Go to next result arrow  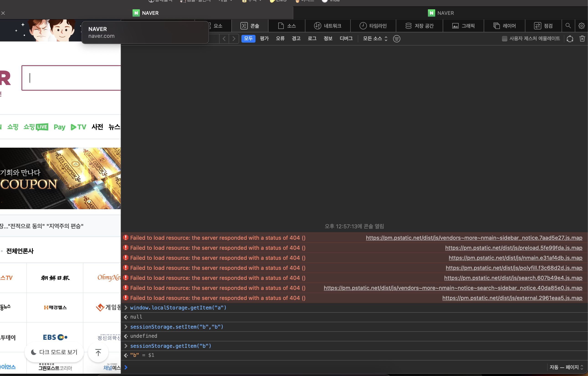pos(234,39)
